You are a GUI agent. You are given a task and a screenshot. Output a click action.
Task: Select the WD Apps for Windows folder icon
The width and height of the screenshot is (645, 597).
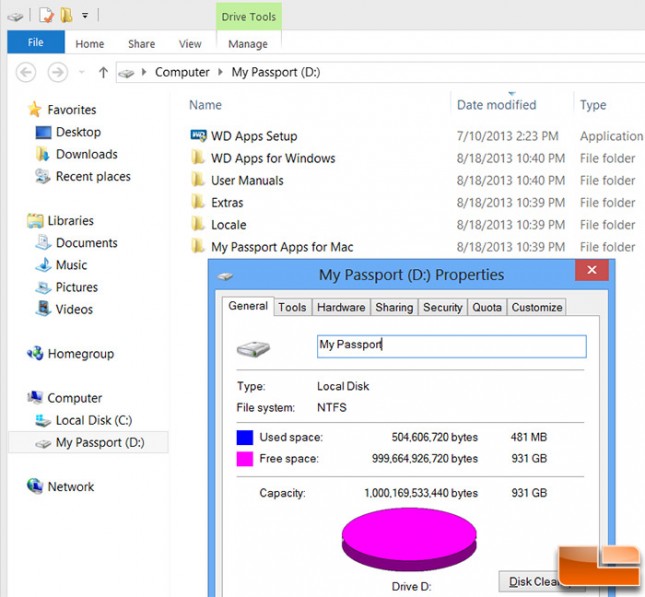198,157
